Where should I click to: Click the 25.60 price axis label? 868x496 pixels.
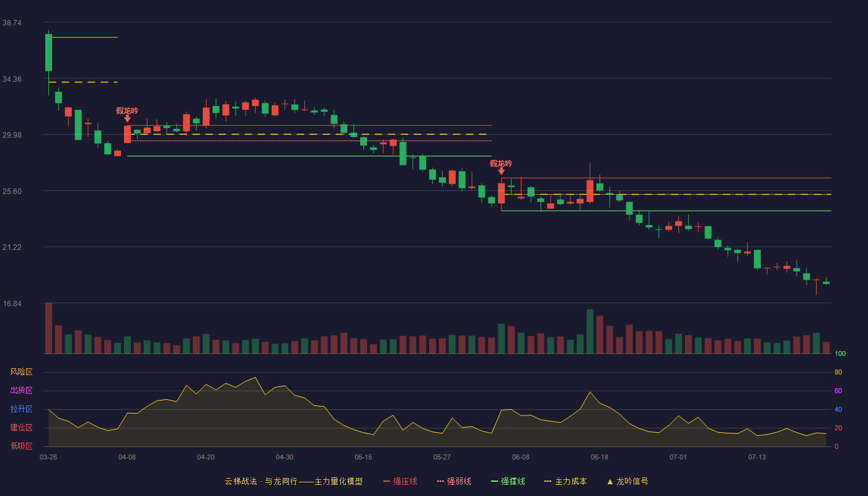click(12, 191)
